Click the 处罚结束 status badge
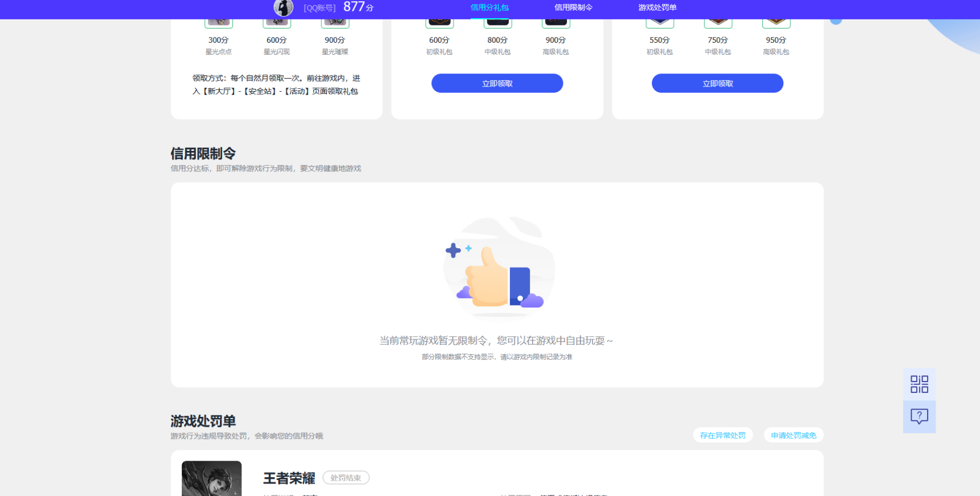The image size is (980, 496). coord(346,478)
